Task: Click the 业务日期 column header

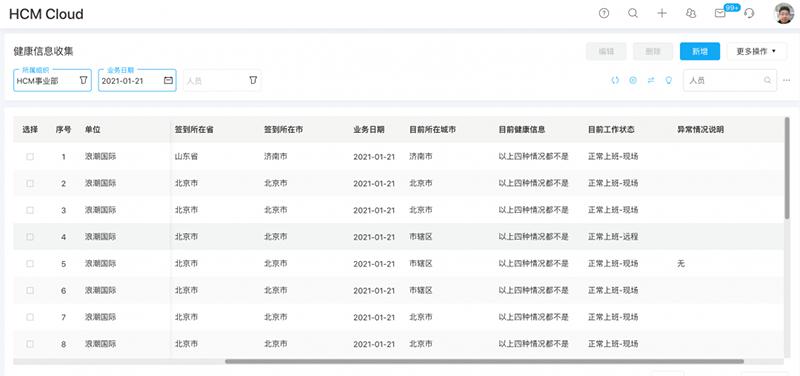Action: coord(369,130)
